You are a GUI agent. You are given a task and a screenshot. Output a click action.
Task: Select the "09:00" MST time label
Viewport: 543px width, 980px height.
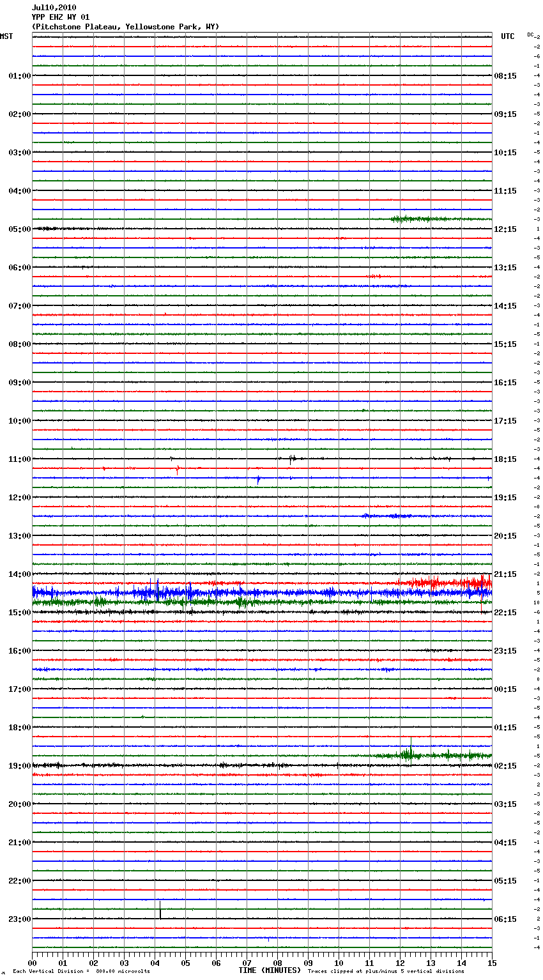click(19, 383)
